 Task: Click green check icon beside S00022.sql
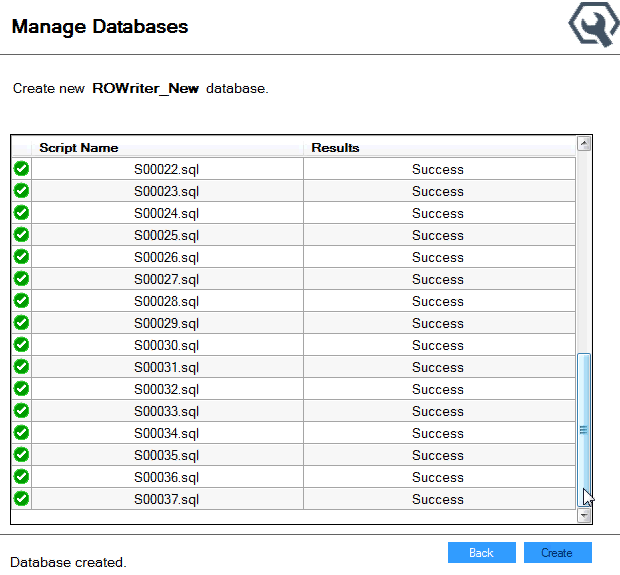[21, 169]
